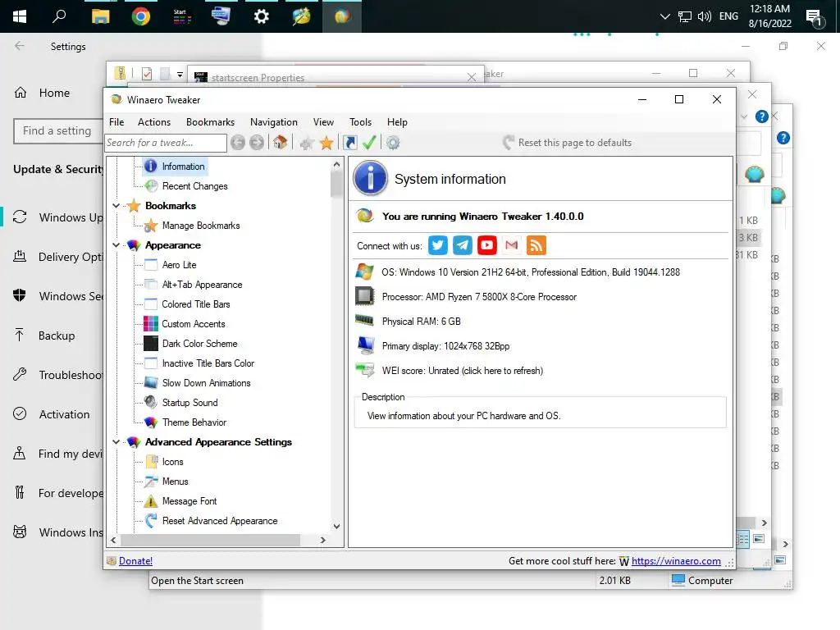Viewport: 840px width, 630px height.
Task: Open Google Chrome from the taskbar
Action: 140,16
